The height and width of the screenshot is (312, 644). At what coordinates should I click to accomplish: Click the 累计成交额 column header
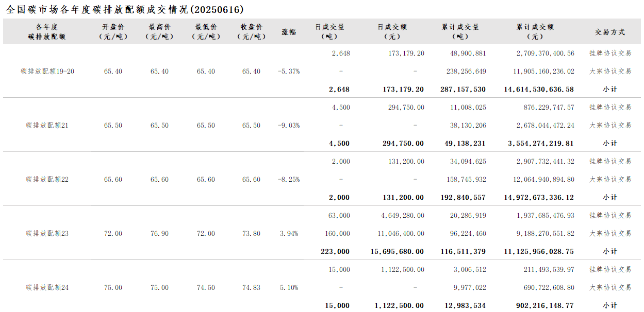tap(535, 31)
